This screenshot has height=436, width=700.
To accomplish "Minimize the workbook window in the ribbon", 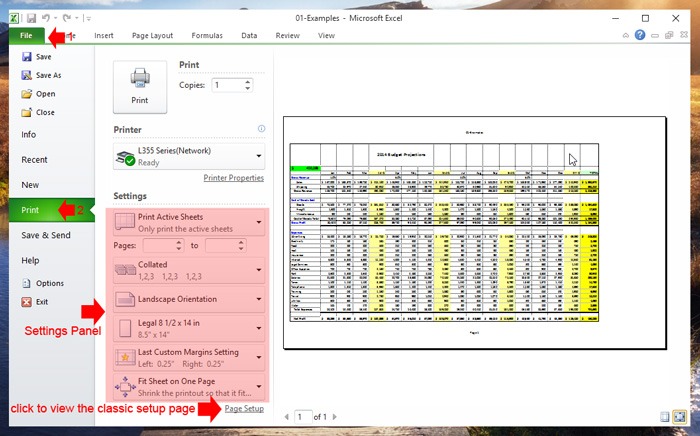I will 654,35.
